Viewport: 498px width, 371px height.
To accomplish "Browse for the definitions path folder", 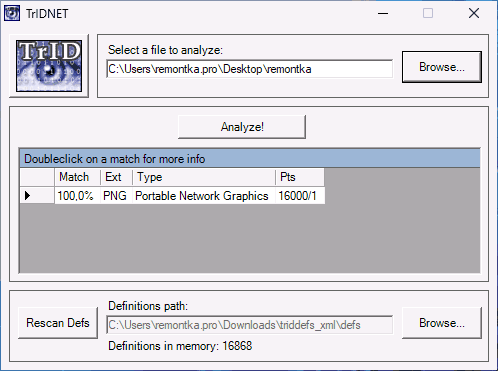I will tap(442, 323).
